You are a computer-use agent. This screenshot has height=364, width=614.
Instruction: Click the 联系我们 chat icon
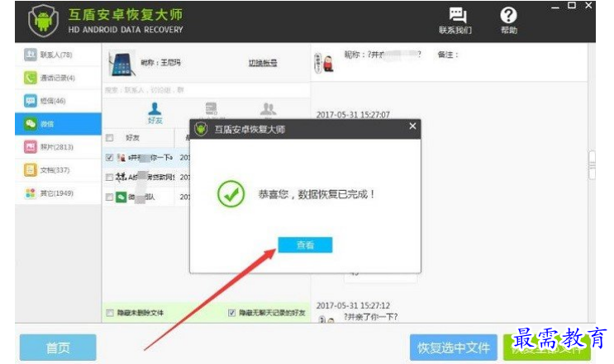point(457,16)
